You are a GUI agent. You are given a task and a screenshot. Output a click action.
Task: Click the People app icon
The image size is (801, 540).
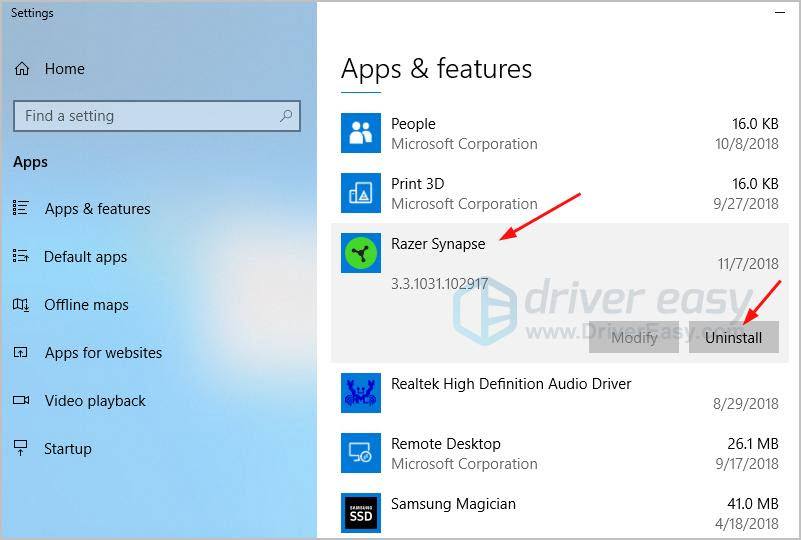click(361, 133)
